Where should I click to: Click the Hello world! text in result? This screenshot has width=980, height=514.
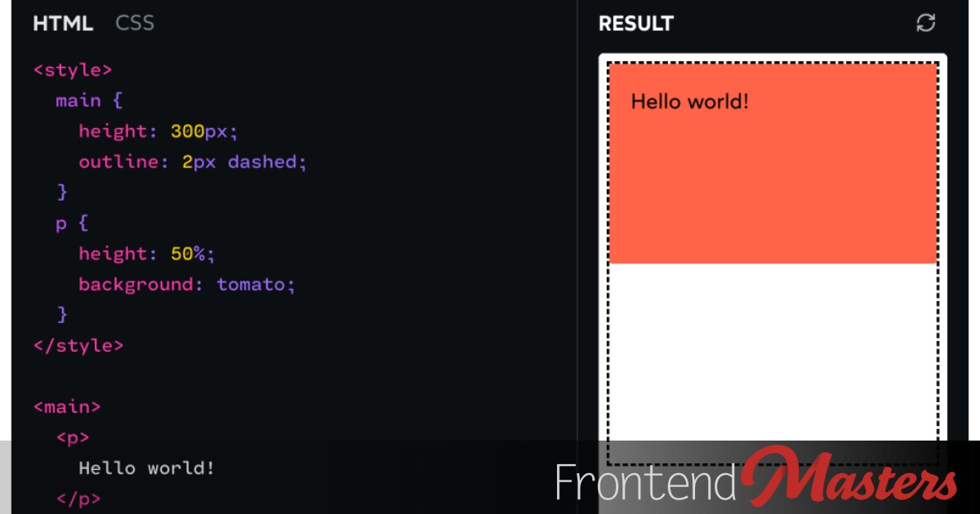tap(690, 102)
